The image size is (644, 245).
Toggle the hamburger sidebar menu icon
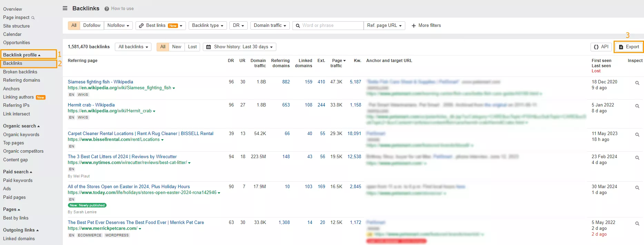tap(65, 8)
